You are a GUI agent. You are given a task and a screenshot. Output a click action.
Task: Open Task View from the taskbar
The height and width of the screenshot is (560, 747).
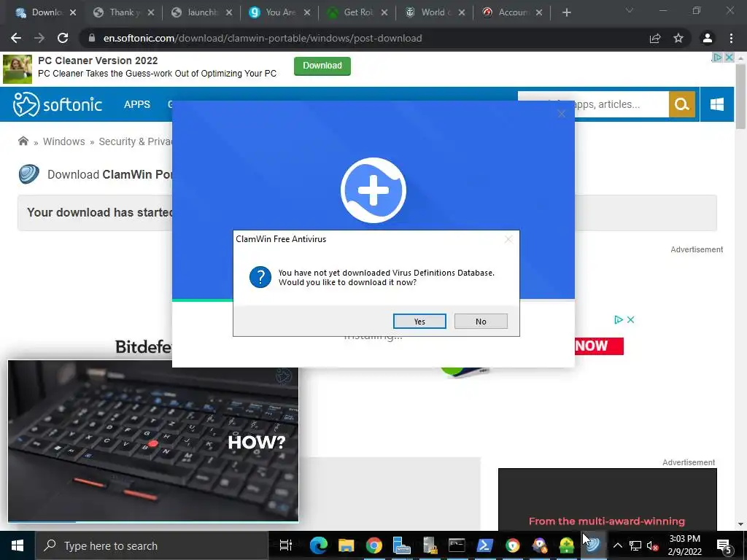(285, 545)
